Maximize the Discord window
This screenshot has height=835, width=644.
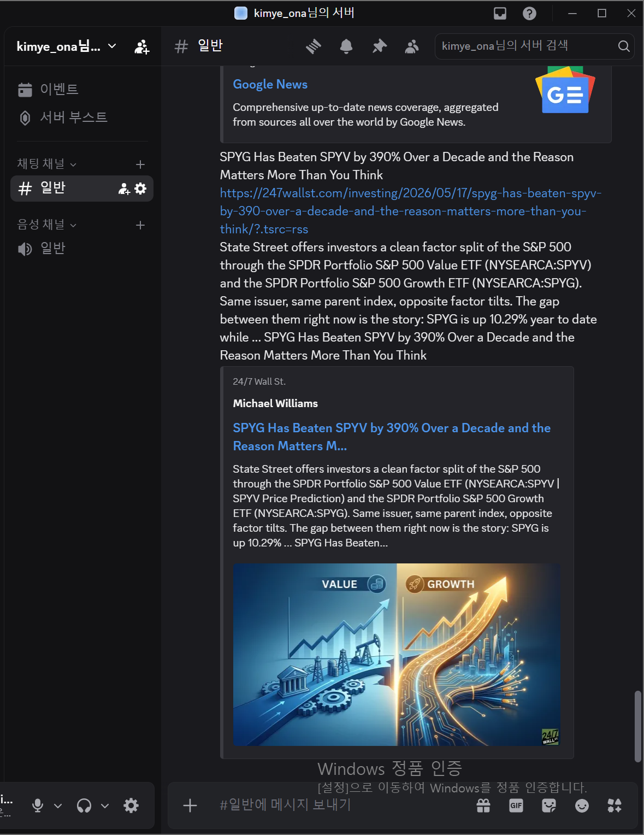(602, 13)
